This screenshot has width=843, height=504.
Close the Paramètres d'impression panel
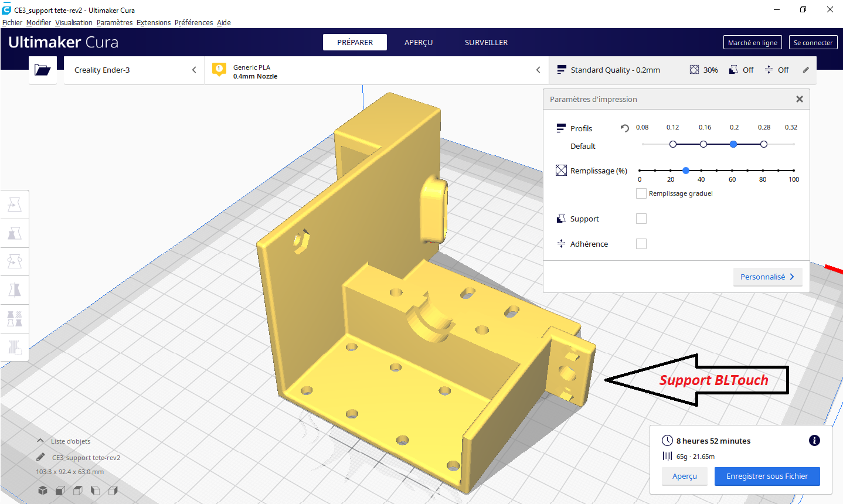point(800,99)
